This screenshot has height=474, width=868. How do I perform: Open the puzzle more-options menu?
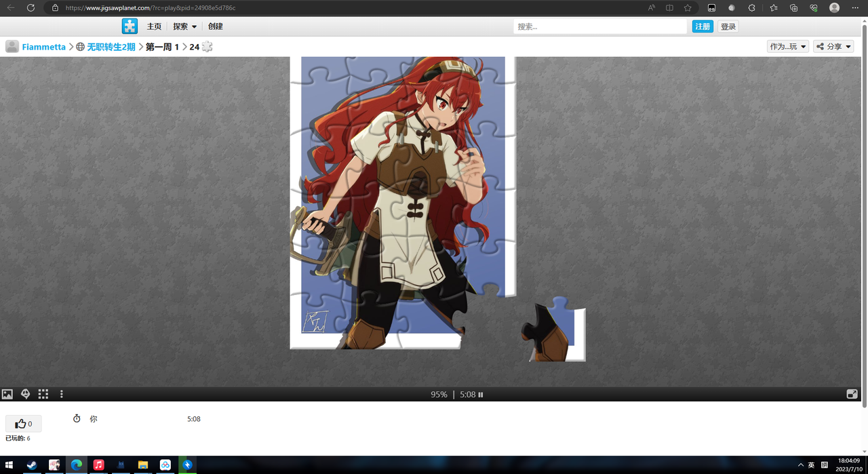[x=62, y=394]
